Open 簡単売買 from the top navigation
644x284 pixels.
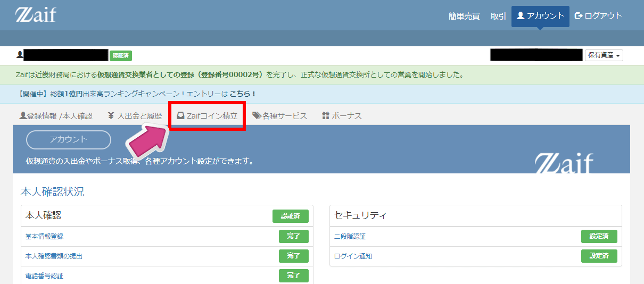(x=464, y=16)
